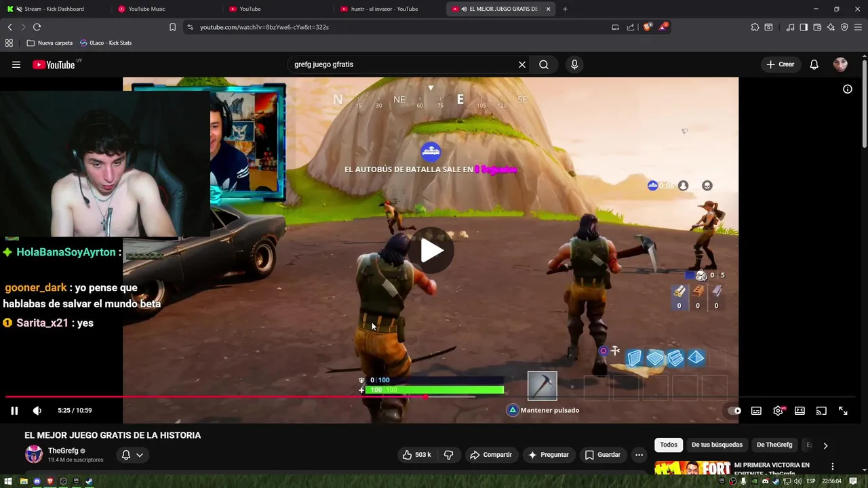The width and height of the screenshot is (868, 488).
Task: Switch to theater mode
Action: point(800,410)
